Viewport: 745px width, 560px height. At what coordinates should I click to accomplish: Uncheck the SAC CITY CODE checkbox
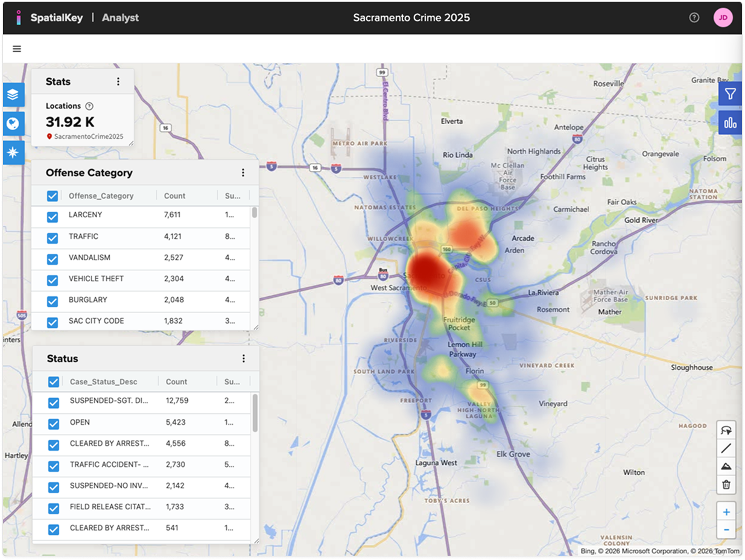point(52,322)
